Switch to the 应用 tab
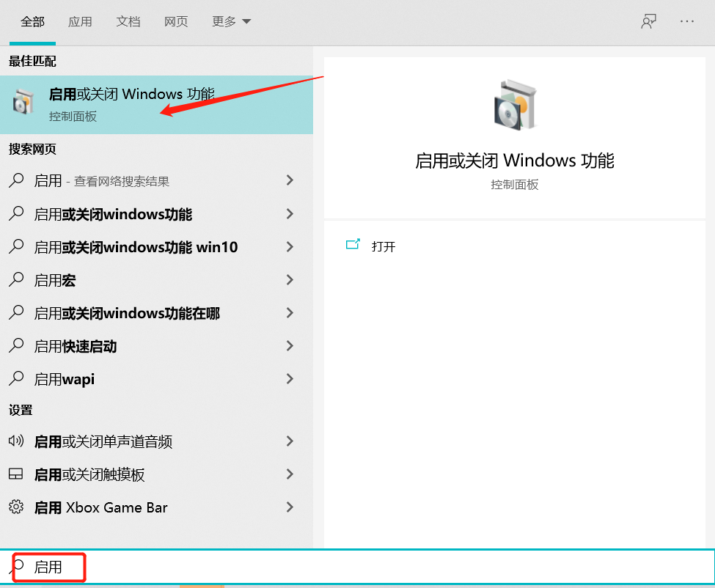The image size is (715, 588). click(81, 22)
